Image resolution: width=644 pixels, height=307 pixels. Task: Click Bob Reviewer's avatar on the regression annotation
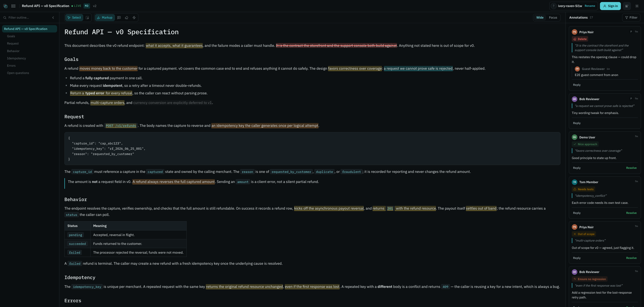tap(575, 272)
